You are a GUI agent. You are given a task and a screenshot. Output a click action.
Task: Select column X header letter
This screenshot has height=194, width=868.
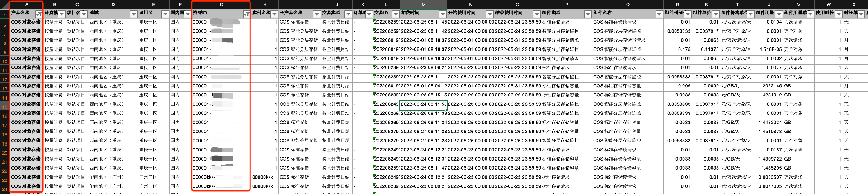coord(854,5)
